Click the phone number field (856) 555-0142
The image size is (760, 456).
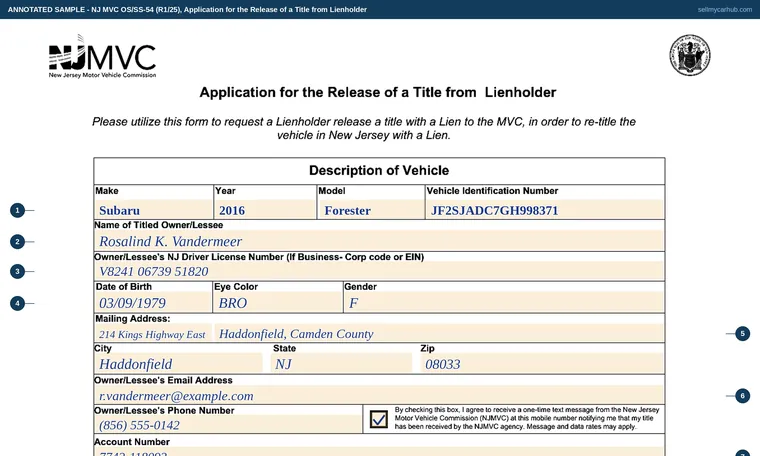(228, 425)
